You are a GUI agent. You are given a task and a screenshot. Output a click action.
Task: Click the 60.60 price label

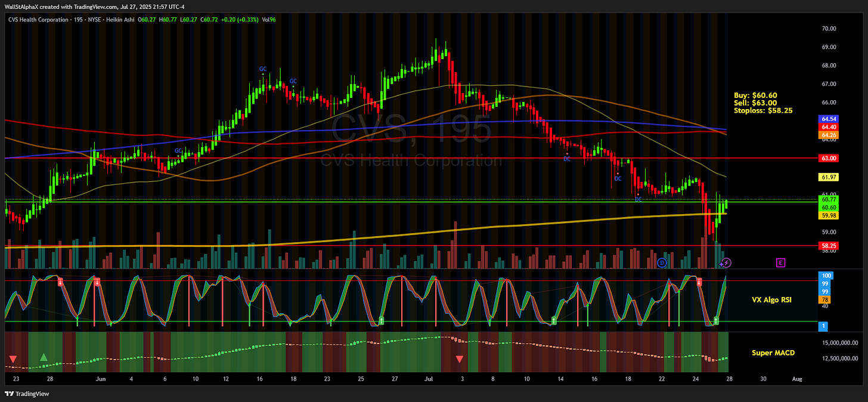click(x=830, y=207)
